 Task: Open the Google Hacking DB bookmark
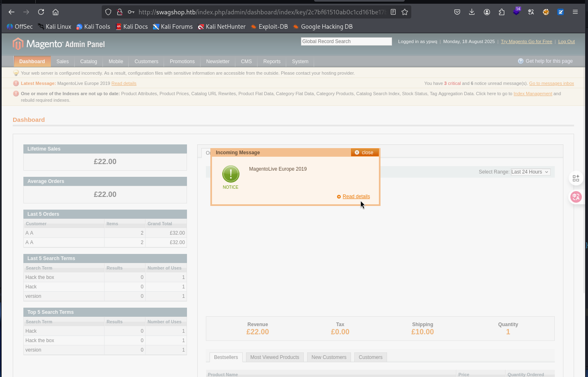tap(323, 27)
